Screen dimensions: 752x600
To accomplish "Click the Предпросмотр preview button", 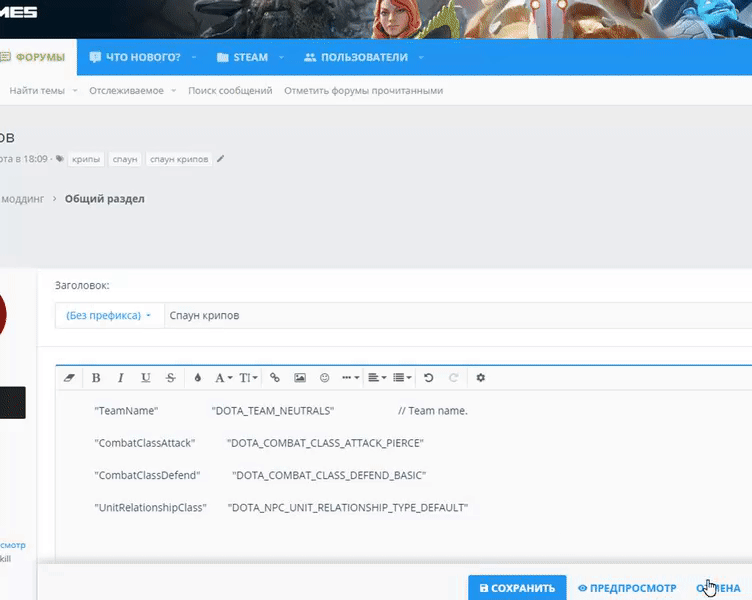I will pyautogui.click(x=627, y=588).
